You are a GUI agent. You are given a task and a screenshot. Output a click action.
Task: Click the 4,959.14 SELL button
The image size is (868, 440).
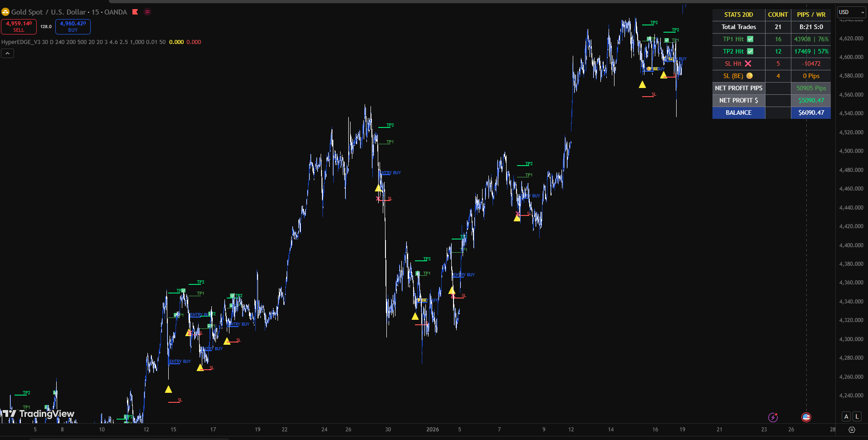[x=19, y=26]
